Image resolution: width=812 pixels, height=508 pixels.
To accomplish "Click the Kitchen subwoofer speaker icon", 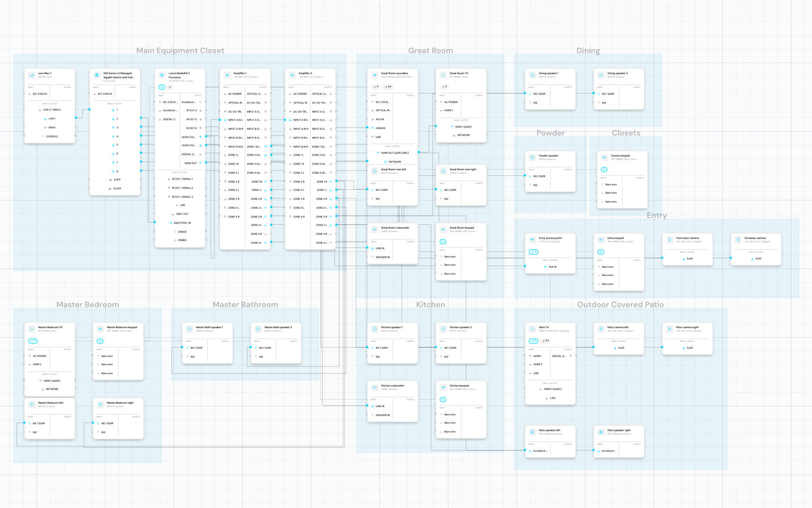I will pos(375,388).
